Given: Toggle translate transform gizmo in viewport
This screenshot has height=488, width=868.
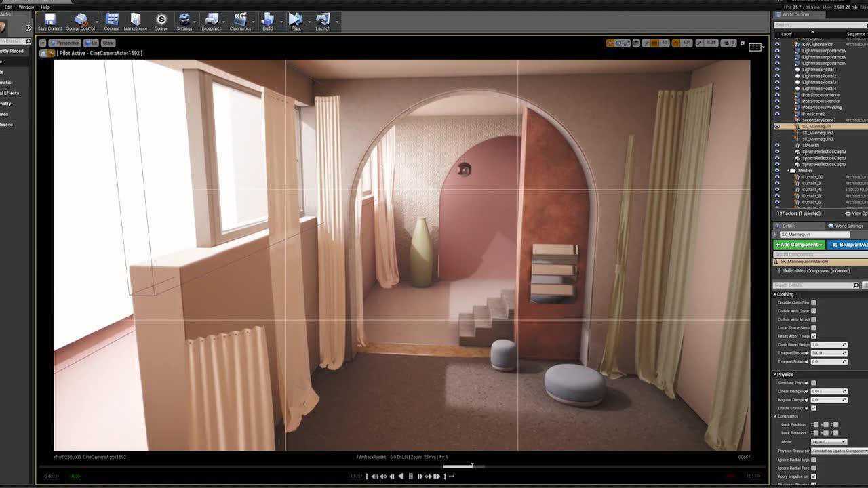Looking at the screenshot, I should [610, 43].
